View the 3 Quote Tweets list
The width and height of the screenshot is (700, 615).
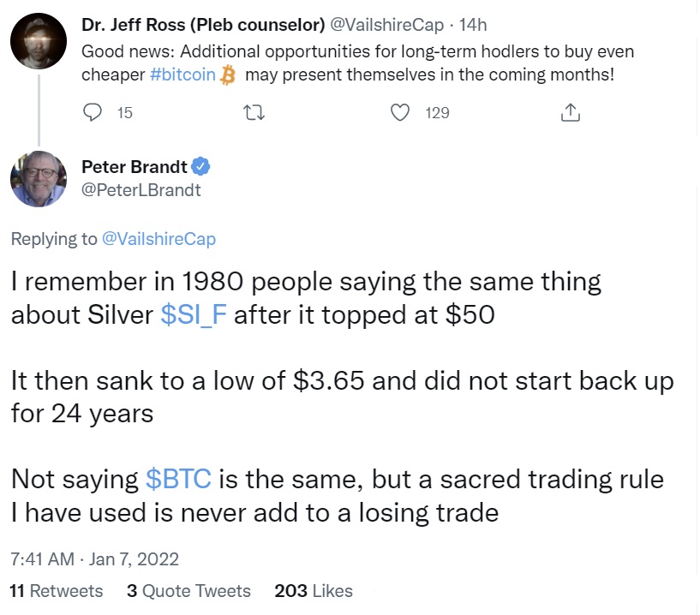(188, 591)
